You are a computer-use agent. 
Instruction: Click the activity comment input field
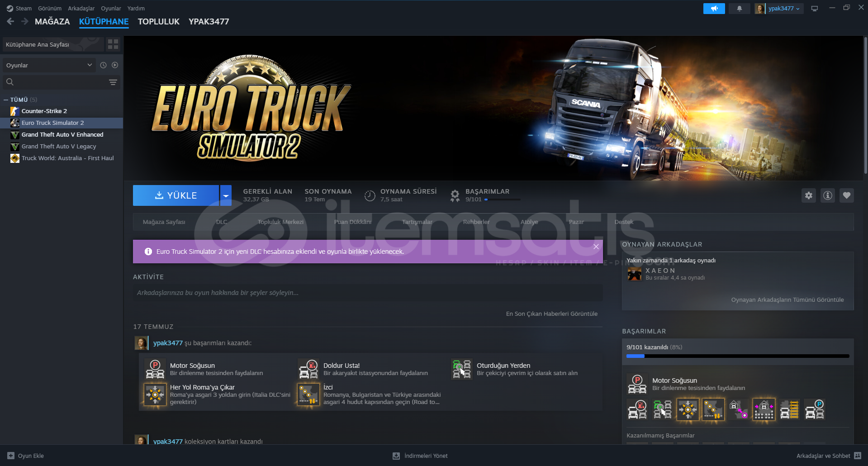[368, 293]
